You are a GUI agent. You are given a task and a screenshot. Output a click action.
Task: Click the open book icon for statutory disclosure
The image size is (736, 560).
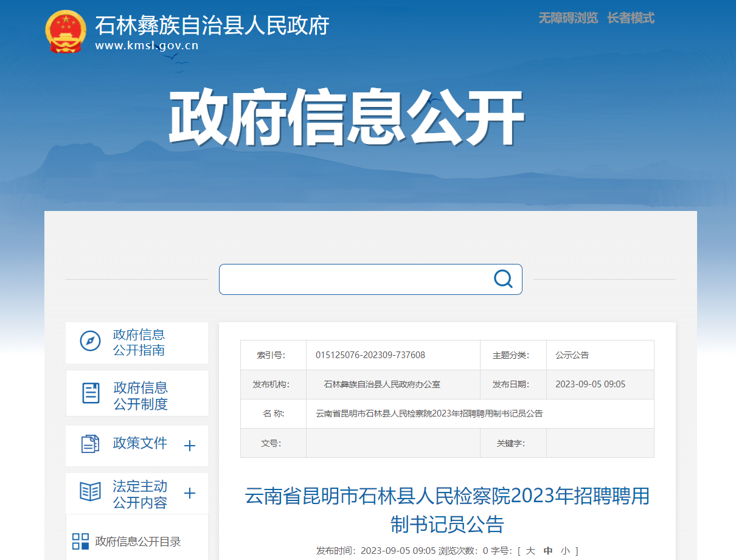click(91, 492)
